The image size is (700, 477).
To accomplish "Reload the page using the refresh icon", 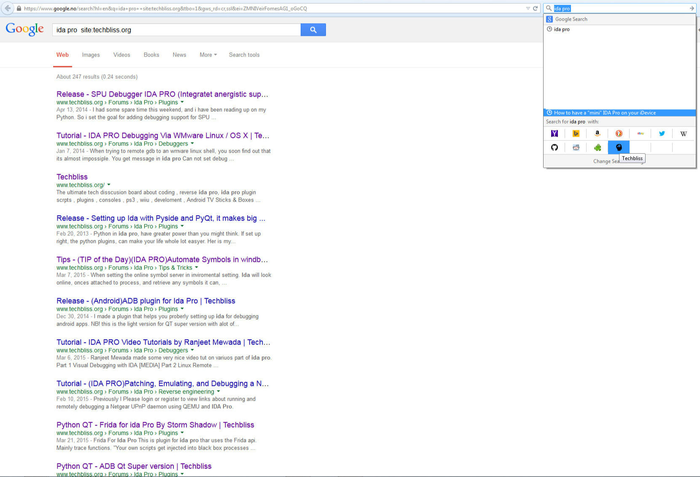I will (x=535, y=8).
